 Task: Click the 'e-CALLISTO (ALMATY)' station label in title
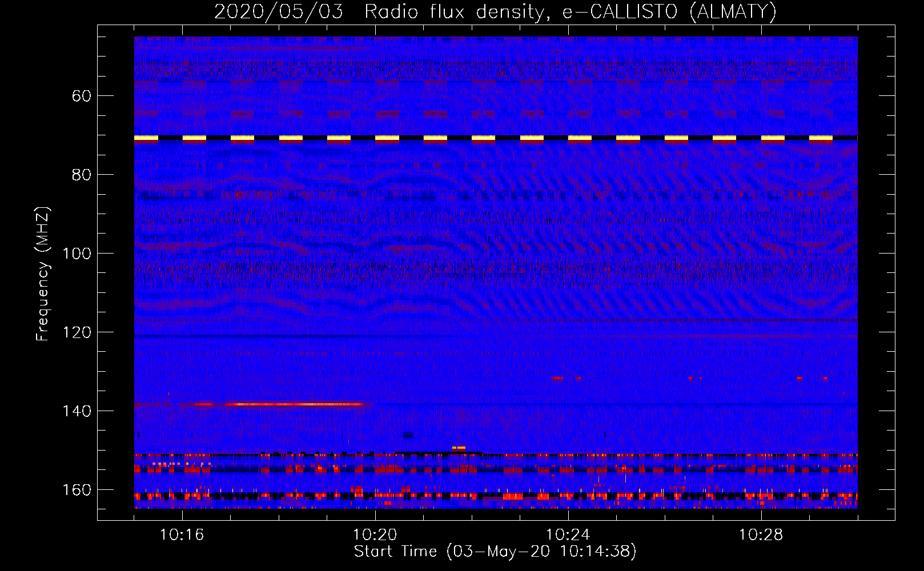[669, 12]
